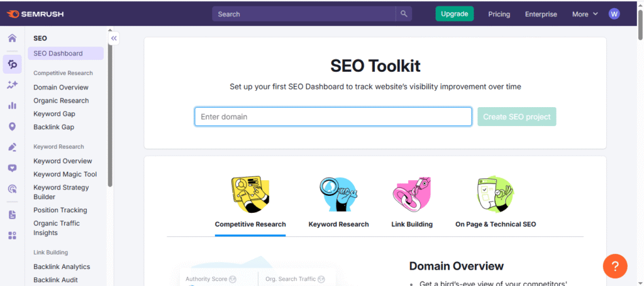Click the On Page & Technical SEO illustration
644x286 pixels.
[x=496, y=195]
